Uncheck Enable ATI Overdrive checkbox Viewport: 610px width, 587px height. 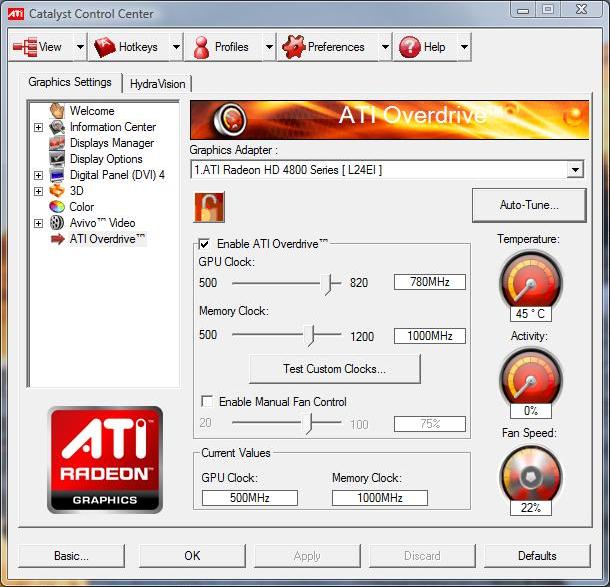coord(204,244)
